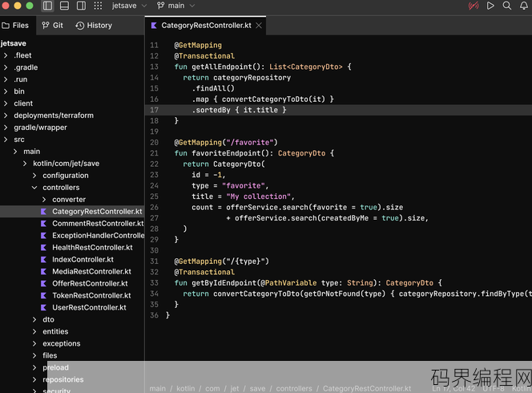Expand the converter folder

44,200
